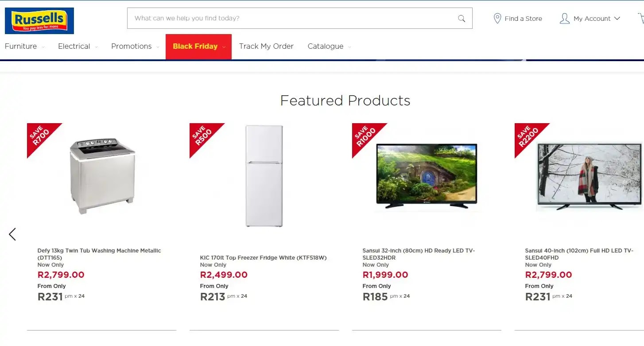The image size is (644, 346).
Task: Click the Russells logo
Action: coord(39,20)
